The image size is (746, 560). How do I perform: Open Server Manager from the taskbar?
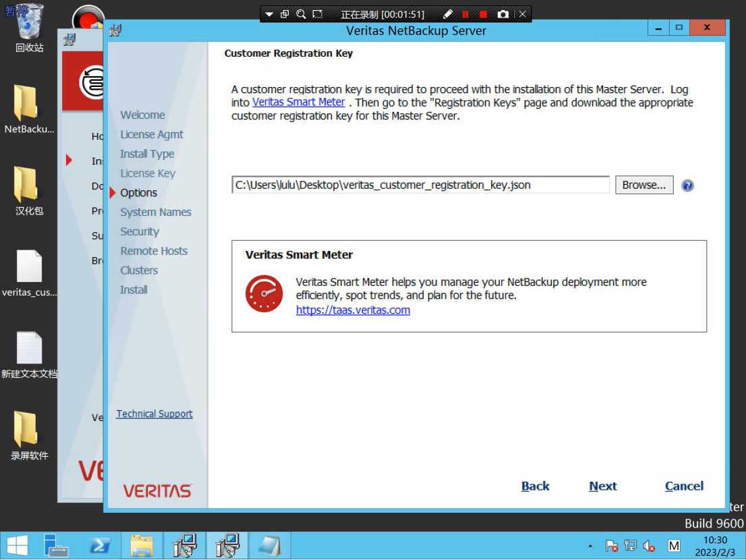[x=56, y=545]
